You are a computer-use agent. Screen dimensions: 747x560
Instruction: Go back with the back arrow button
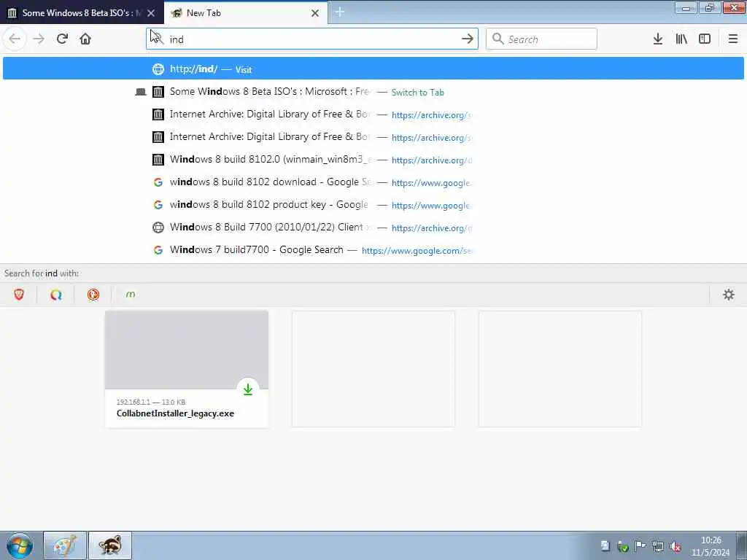[15, 39]
